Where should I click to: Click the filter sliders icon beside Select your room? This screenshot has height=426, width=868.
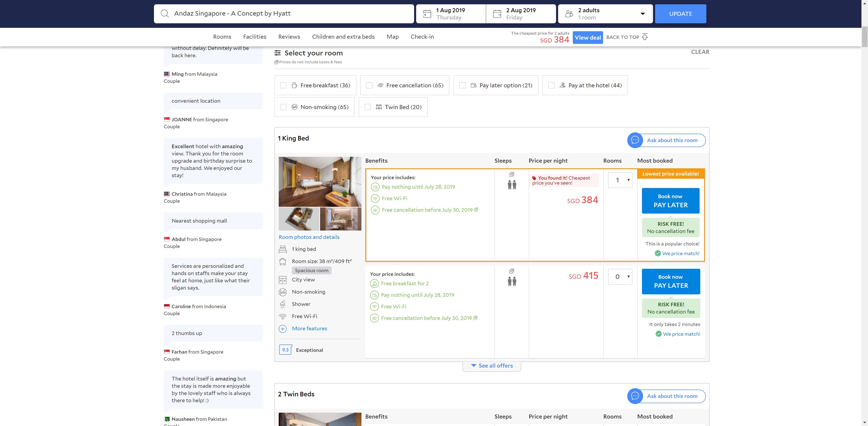coord(278,53)
